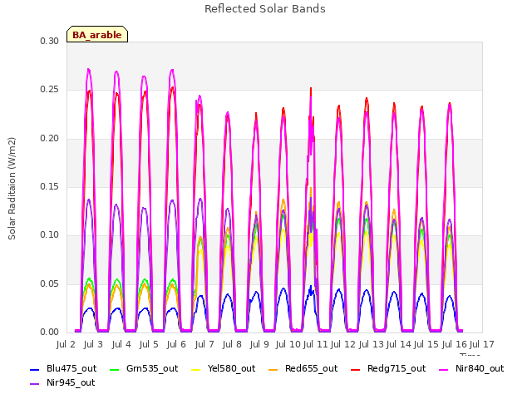This screenshot has height=399, width=532.
Task: Click the Jul 8 x-axis label
Action: coord(232,345)
